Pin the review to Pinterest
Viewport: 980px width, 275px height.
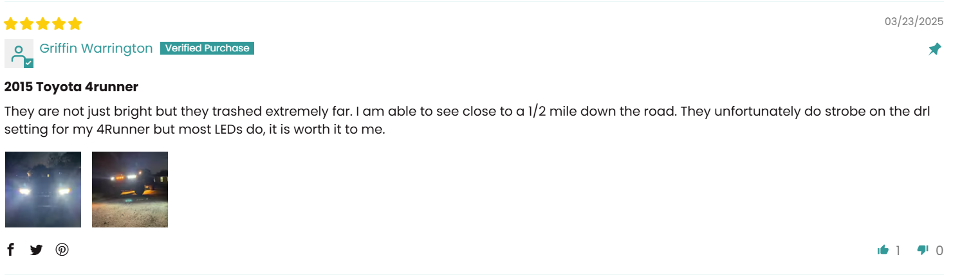click(x=62, y=250)
